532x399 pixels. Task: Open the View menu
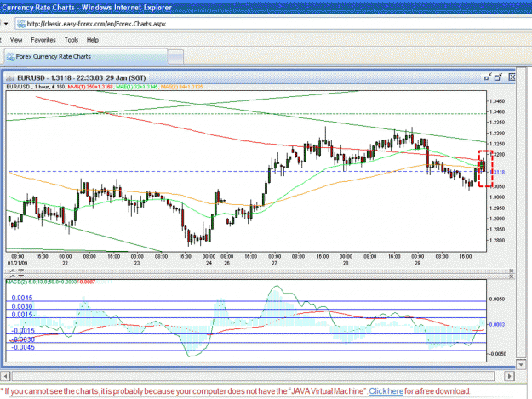tap(16, 40)
